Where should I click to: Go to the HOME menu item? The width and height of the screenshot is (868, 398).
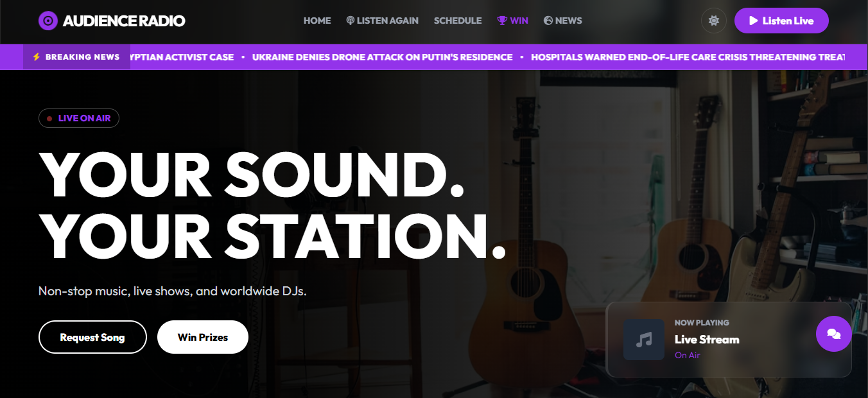click(317, 21)
